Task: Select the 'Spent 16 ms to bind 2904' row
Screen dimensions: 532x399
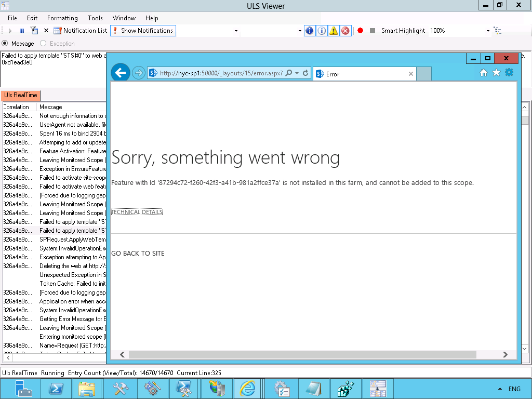Action: coord(54,134)
